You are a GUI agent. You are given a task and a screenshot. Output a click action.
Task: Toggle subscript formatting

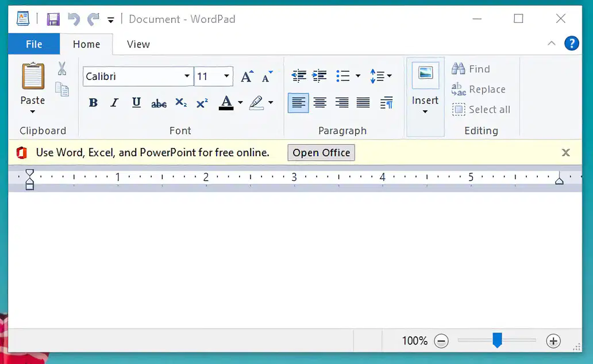click(x=181, y=102)
